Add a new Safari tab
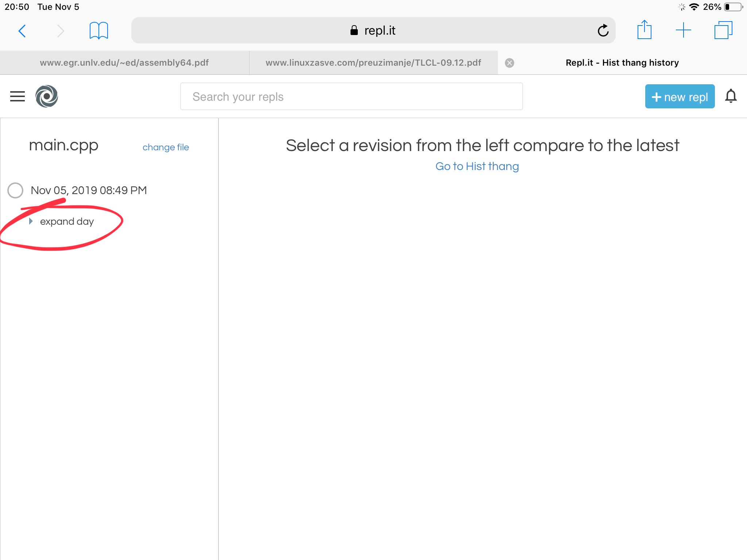Image resolution: width=747 pixels, height=560 pixels. pos(683,30)
